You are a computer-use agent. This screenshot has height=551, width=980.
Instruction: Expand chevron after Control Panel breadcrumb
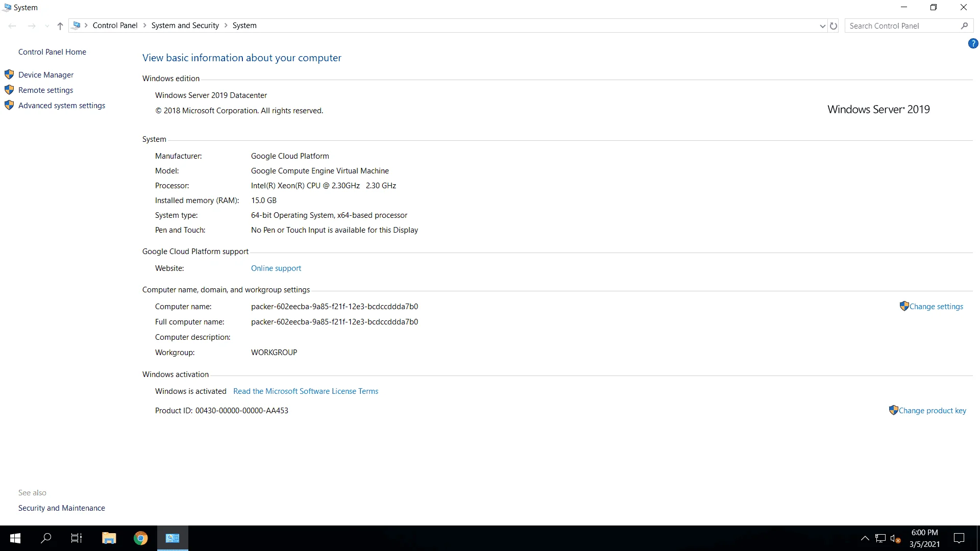point(145,26)
